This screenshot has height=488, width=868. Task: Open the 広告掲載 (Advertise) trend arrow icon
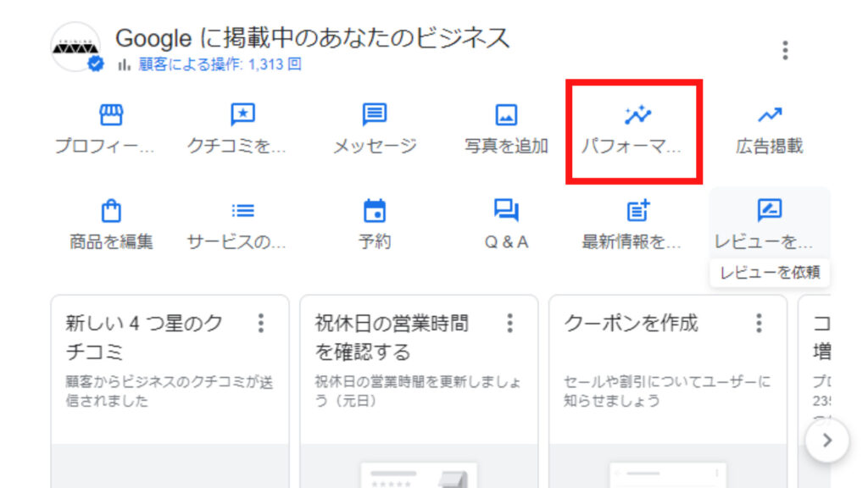pos(770,114)
